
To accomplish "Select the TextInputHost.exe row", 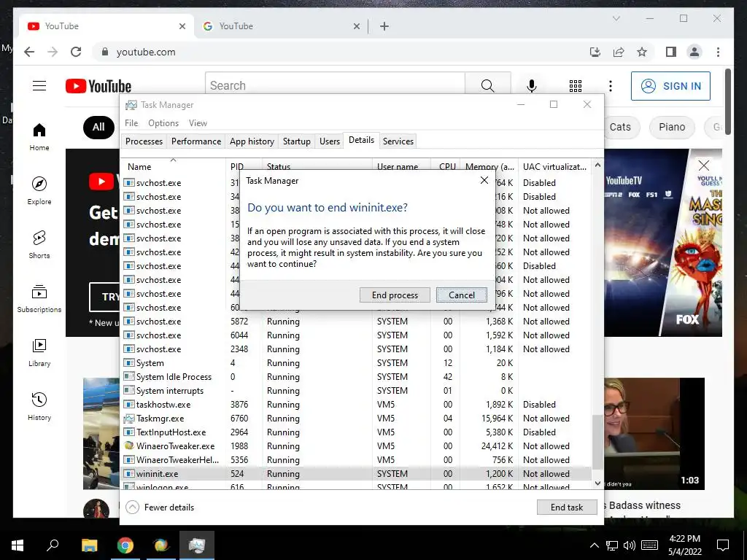I will pos(356,432).
